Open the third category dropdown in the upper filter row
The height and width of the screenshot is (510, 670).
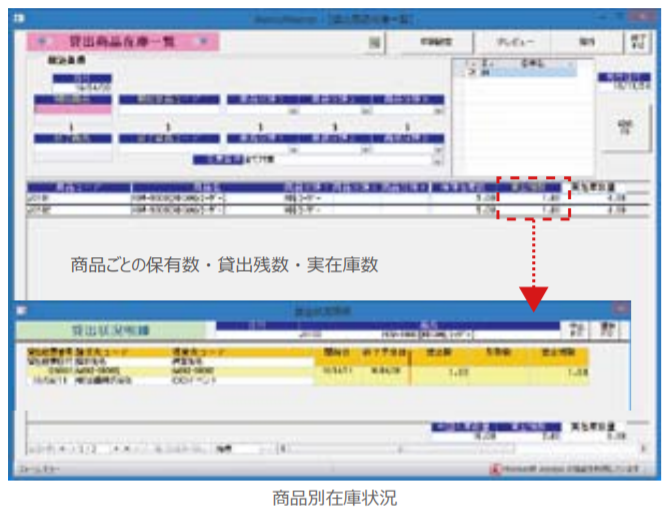coord(439,111)
